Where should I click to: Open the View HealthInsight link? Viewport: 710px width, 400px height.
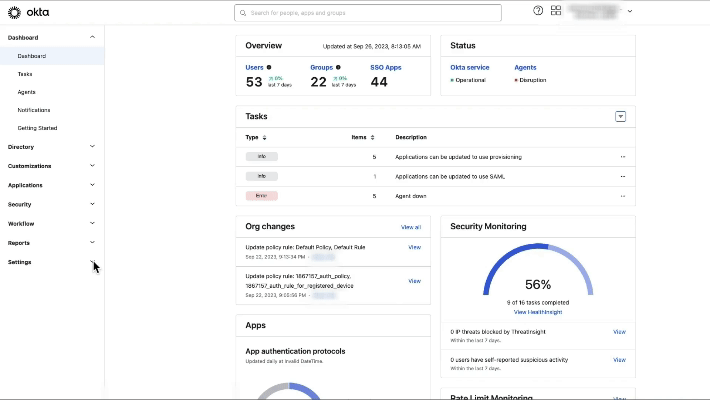tap(537, 312)
